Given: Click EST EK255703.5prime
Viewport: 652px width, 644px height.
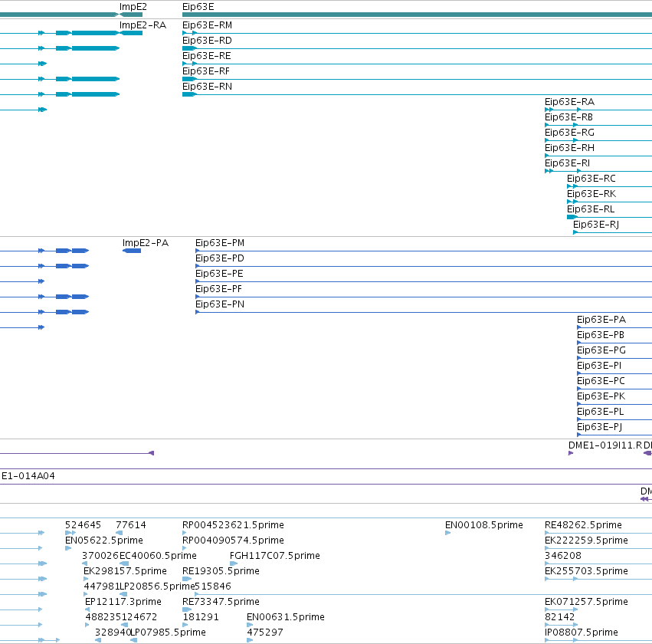Looking at the screenshot, I should (x=586, y=572).
